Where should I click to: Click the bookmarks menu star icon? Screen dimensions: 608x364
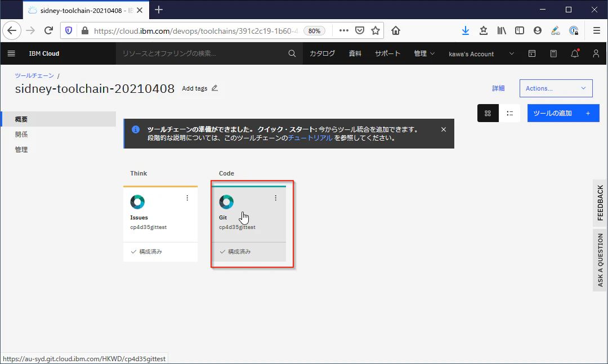tap(484, 30)
